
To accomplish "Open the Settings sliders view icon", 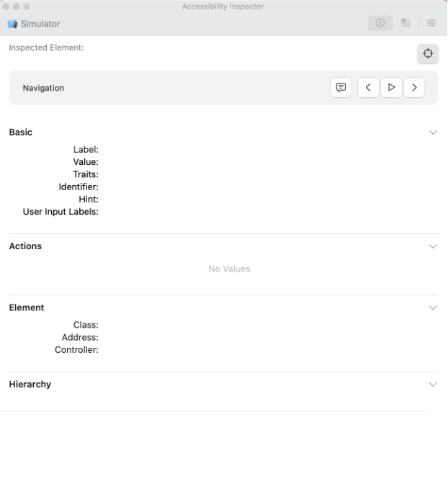I will (431, 23).
